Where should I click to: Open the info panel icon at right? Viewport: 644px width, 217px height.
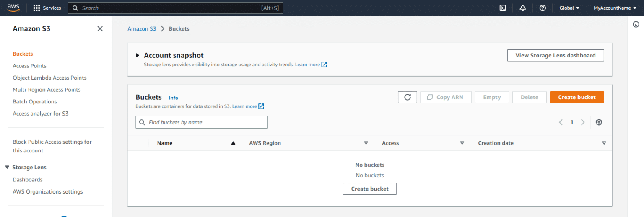(x=636, y=25)
